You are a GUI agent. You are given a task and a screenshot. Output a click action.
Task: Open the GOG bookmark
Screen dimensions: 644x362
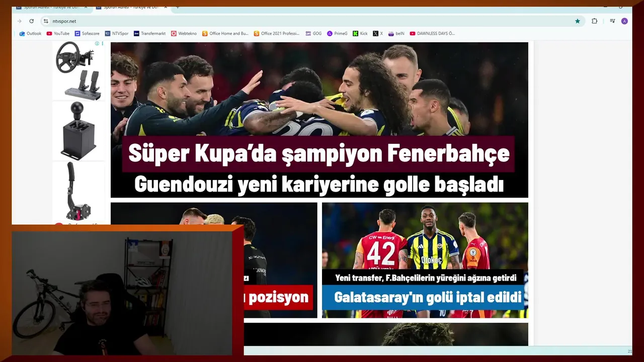[x=313, y=34]
